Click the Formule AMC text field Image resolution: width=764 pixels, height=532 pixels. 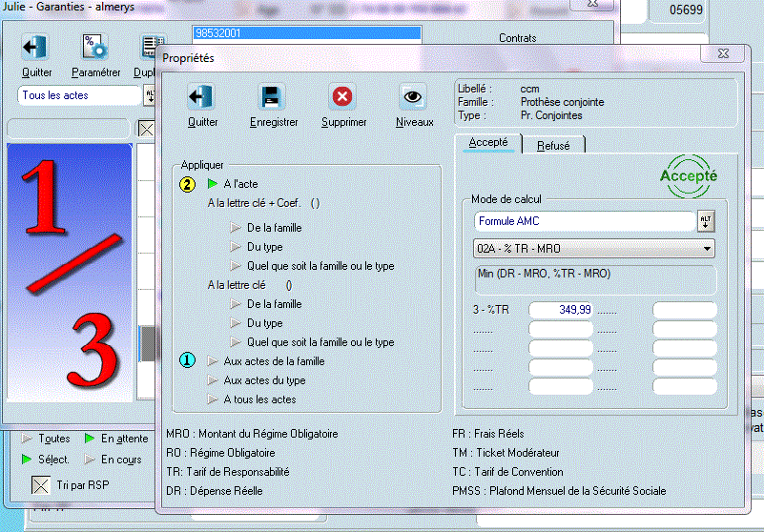point(584,221)
